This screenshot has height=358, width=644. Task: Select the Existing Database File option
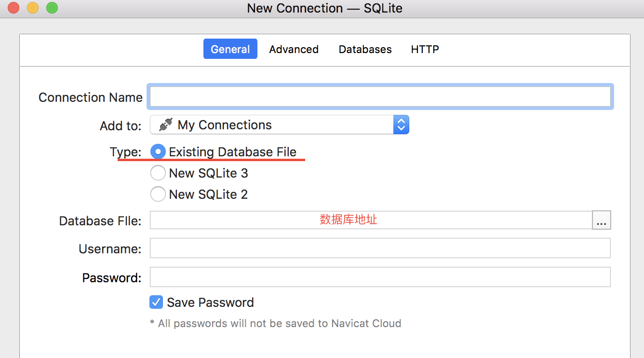(158, 151)
